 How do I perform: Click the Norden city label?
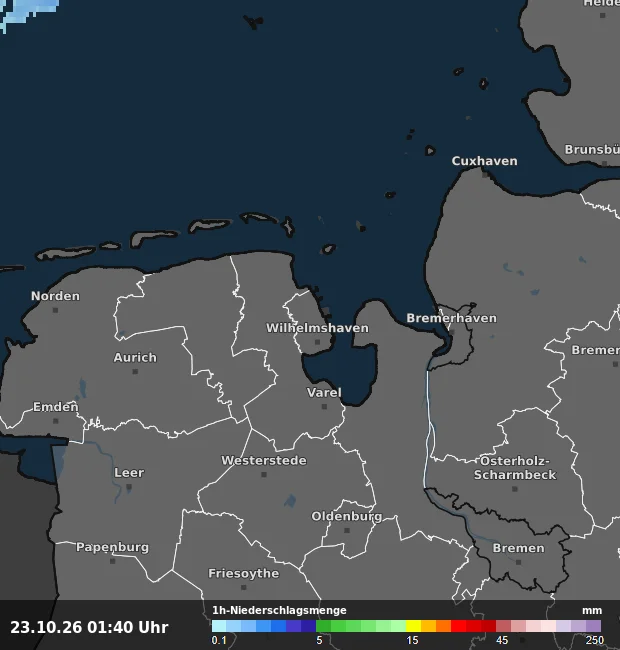[x=55, y=296]
